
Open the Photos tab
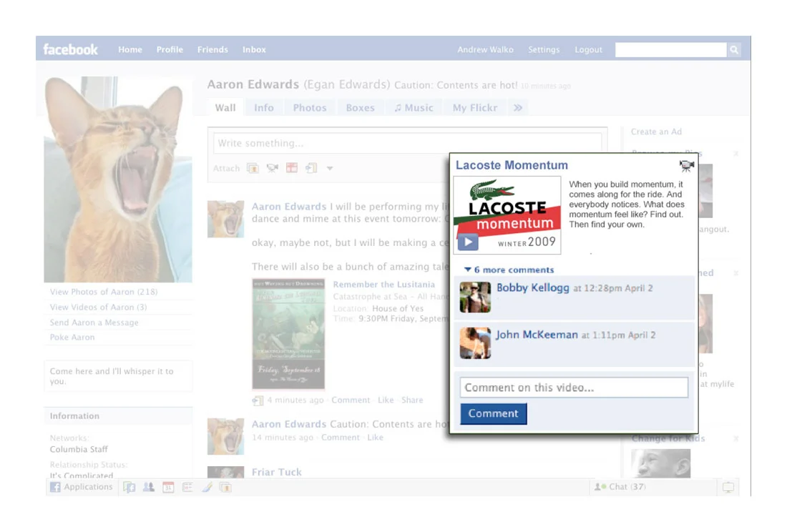tap(310, 108)
